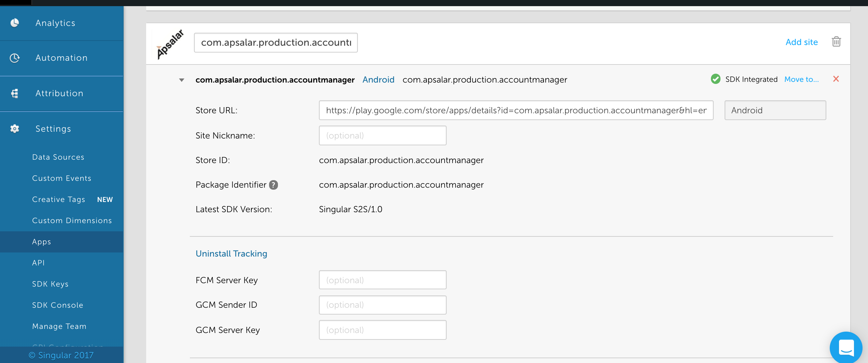Click the Apsalar app logo
Screen dimensions: 868x363
pos(170,44)
